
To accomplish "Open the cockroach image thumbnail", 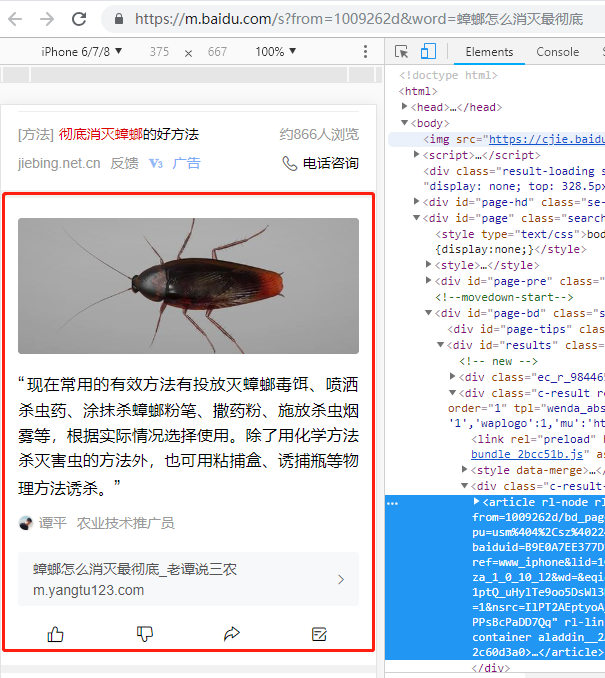I will (188, 286).
